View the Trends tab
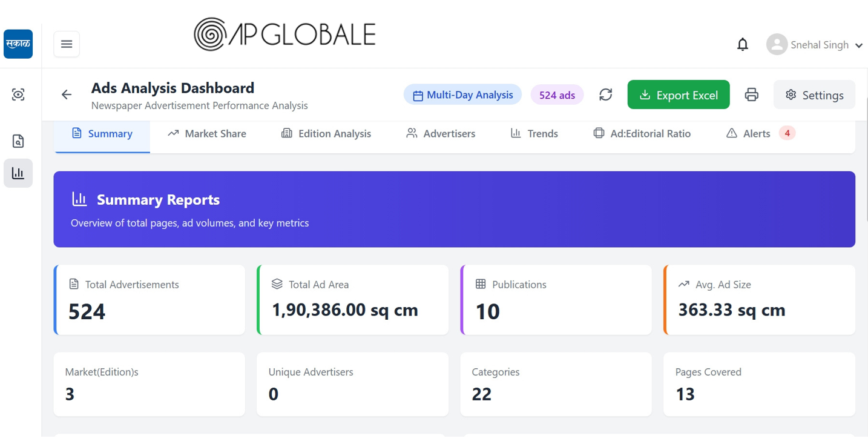Viewport: 868px width, 447px height. (x=534, y=134)
